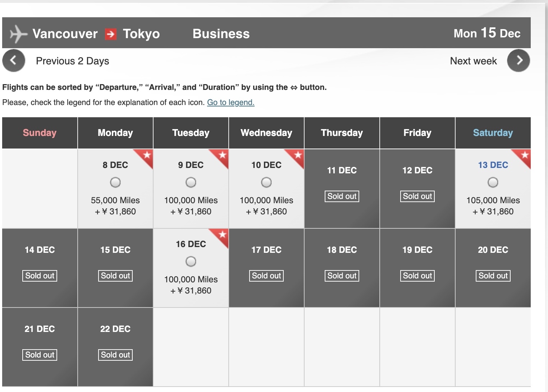The width and height of the screenshot is (548, 392).
Task: Click the star ribbon on 13 DEC
Action: [525, 155]
